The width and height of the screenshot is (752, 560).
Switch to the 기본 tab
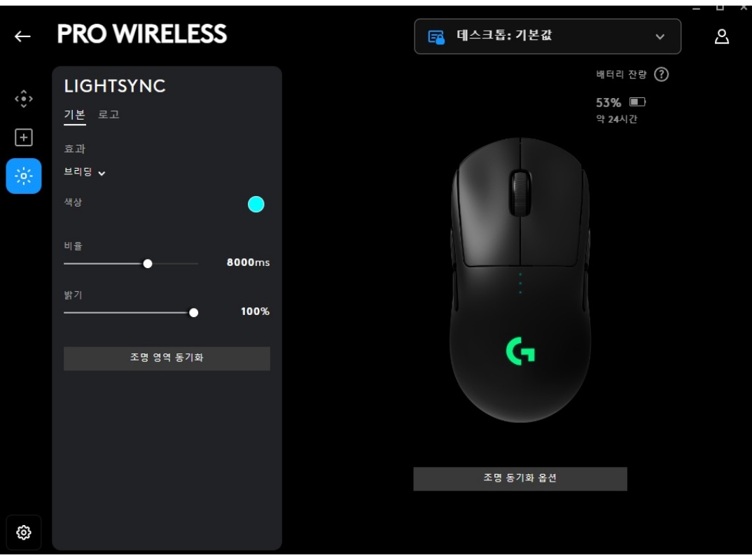click(x=75, y=115)
